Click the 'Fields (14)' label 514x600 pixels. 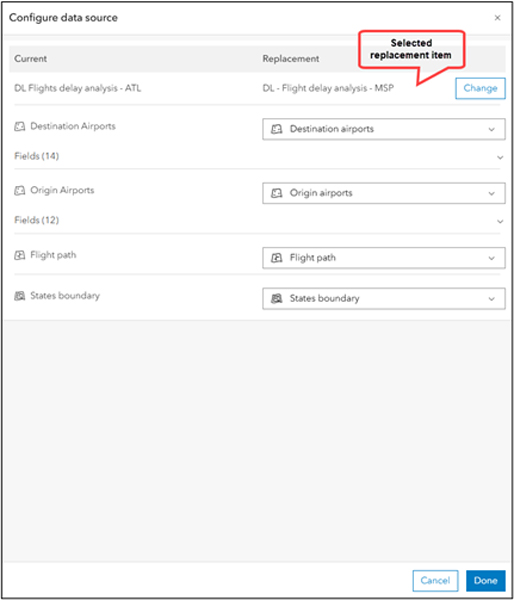pyautogui.click(x=37, y=156)
